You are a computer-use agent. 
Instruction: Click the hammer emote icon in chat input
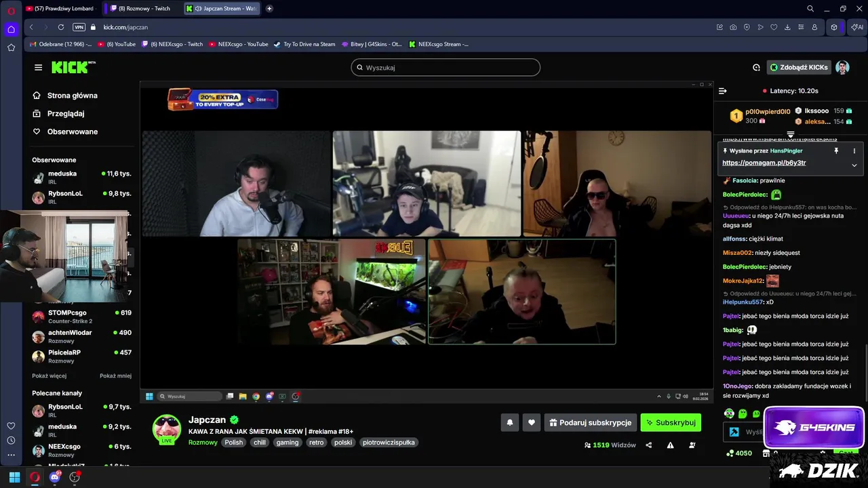(734, 432)
